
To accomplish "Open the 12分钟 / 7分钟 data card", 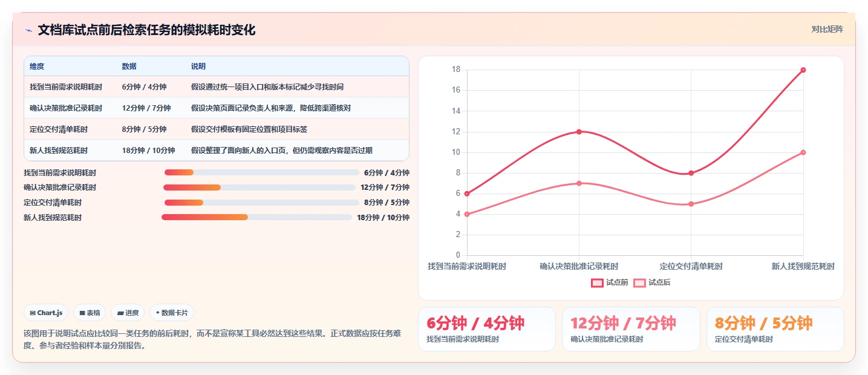I will click(631, 329).
